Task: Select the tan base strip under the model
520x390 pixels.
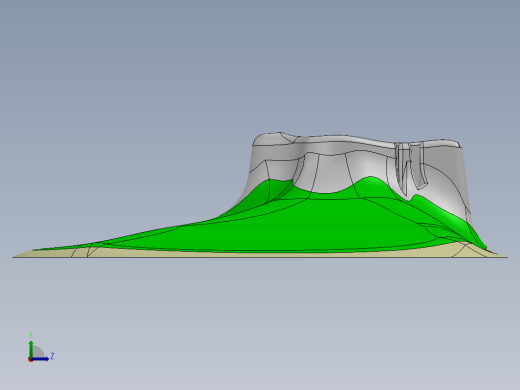Action: coord(260,254)
